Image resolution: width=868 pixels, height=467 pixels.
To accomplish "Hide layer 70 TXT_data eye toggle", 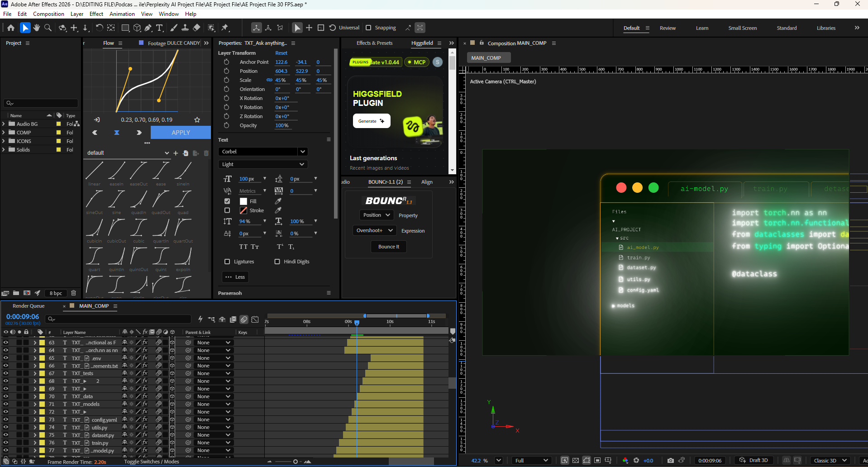I will [x=6, y=396].
